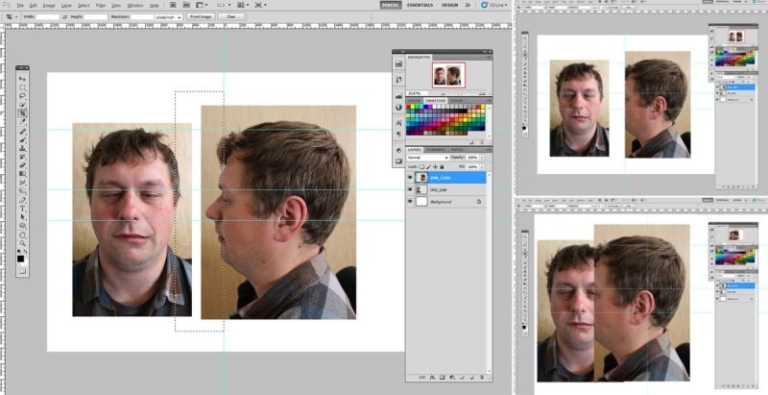
Task: Hide the second image layer via eye icon
Action: pyautogui.click(x=410, y=190)
